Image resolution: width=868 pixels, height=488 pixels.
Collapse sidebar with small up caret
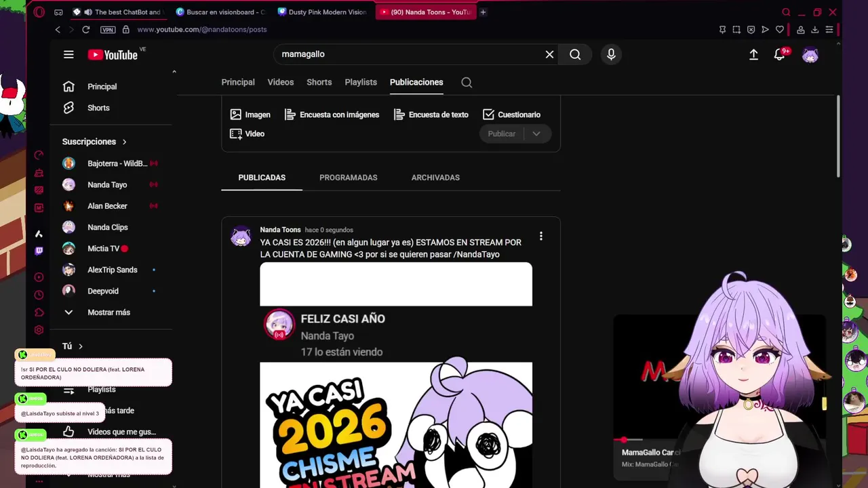point(174,71)
